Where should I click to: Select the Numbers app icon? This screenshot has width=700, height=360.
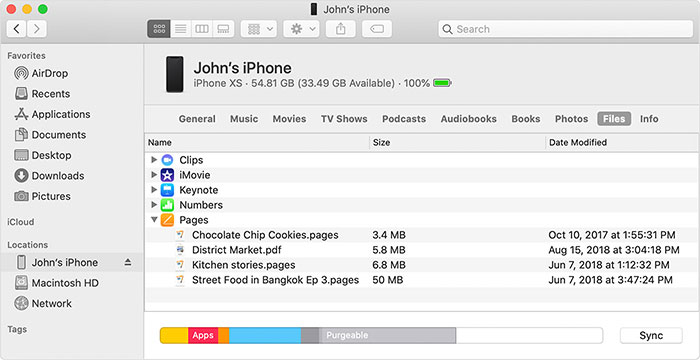point(167,205)
